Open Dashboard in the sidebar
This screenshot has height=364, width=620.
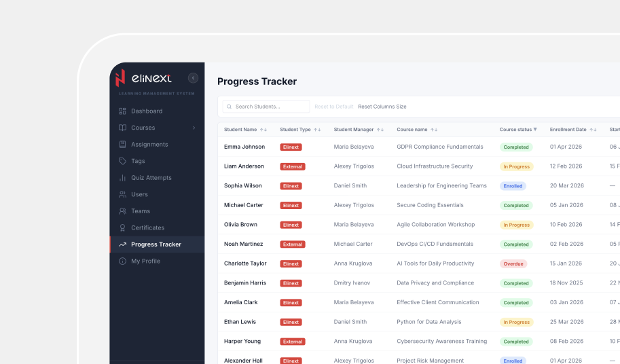click(x=157, y=111)
